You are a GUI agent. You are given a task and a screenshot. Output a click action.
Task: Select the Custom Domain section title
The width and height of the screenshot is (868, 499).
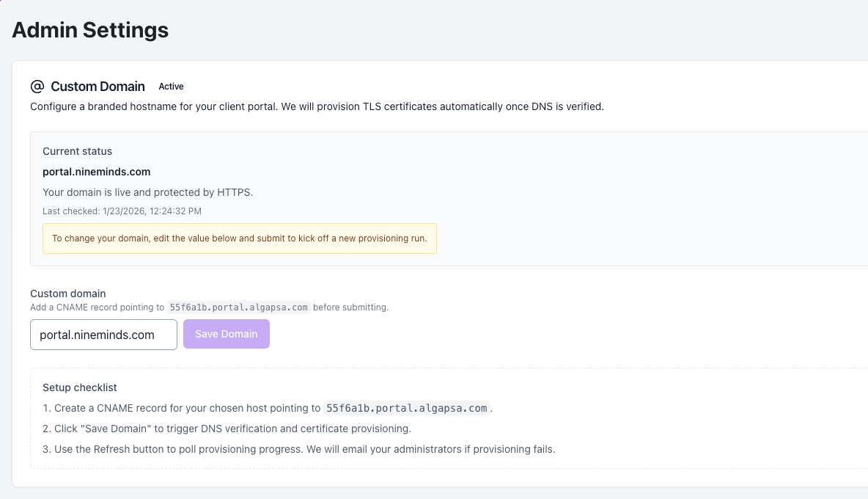coord(98,86)
